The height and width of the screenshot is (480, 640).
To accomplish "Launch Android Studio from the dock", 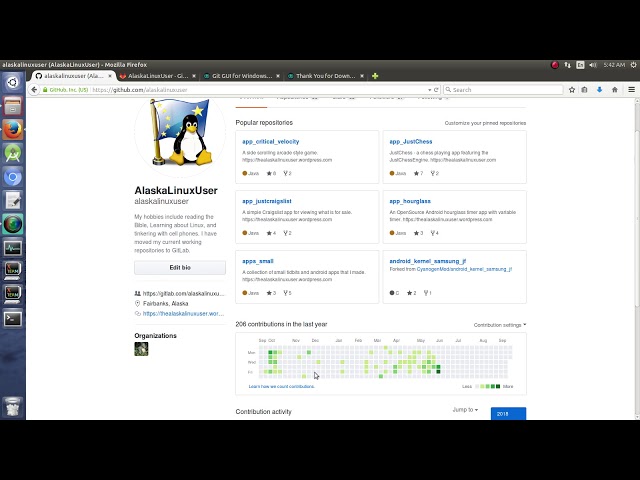I will (x=13, y=153).
